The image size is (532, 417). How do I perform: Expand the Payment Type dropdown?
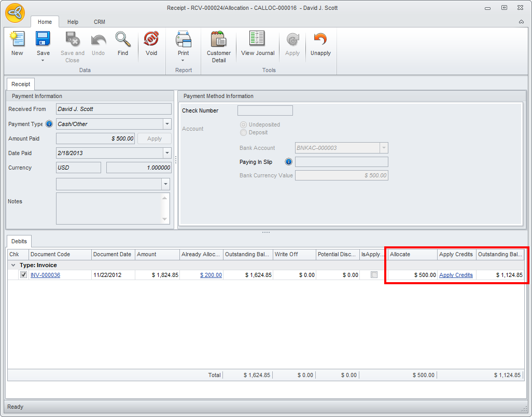(167, 124)
